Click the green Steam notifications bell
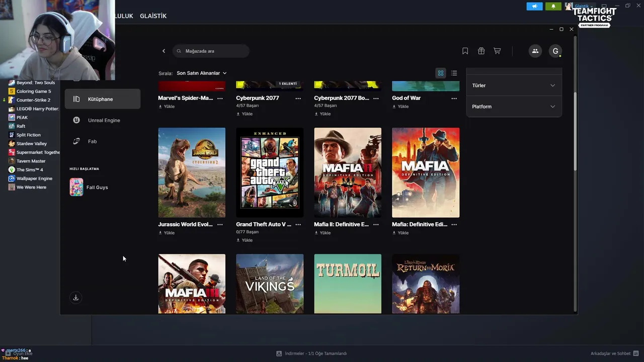The image size is (644, 362). 553,6
